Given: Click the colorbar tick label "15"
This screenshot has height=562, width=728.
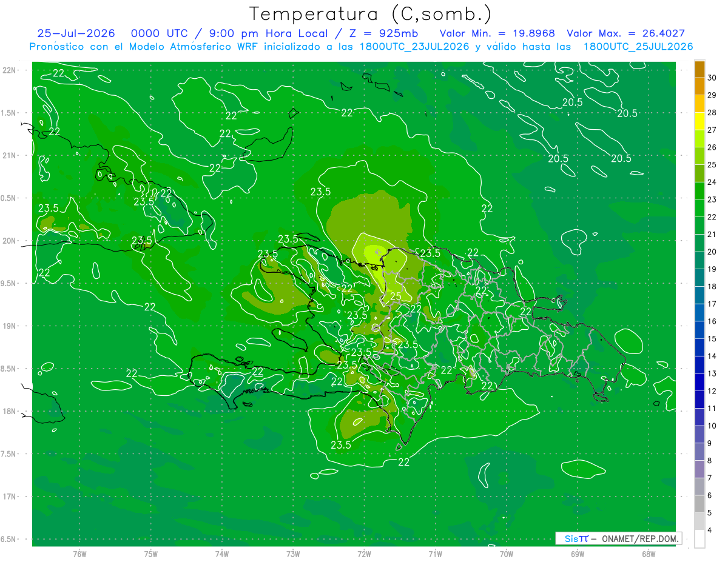Looking at the screenshot, I should [712, 338].
